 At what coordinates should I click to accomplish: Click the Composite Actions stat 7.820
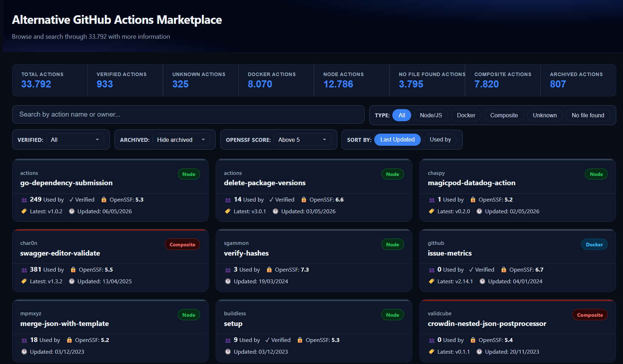(487, 84)
